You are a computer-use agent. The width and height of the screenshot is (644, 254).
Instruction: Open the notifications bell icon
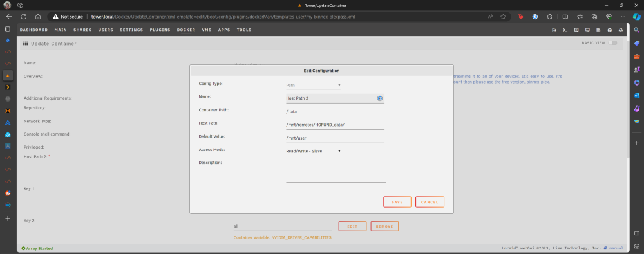pos(621,30)
